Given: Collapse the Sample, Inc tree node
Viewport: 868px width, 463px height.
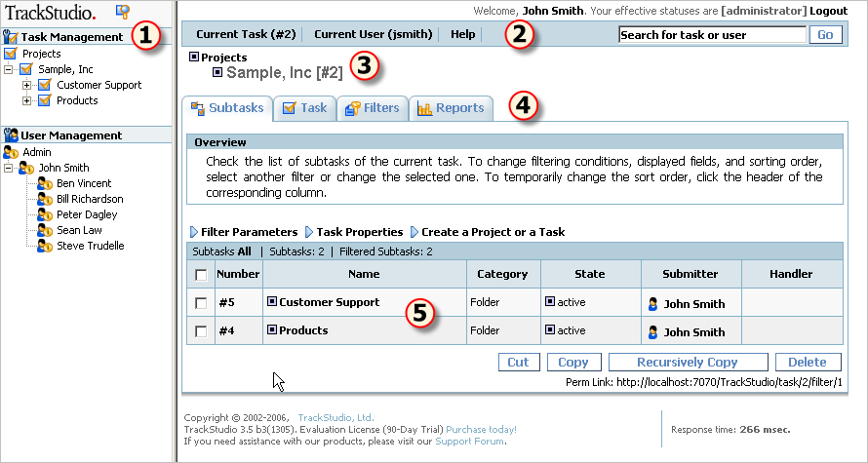Looking at the screenshot, I should point(9,70).
